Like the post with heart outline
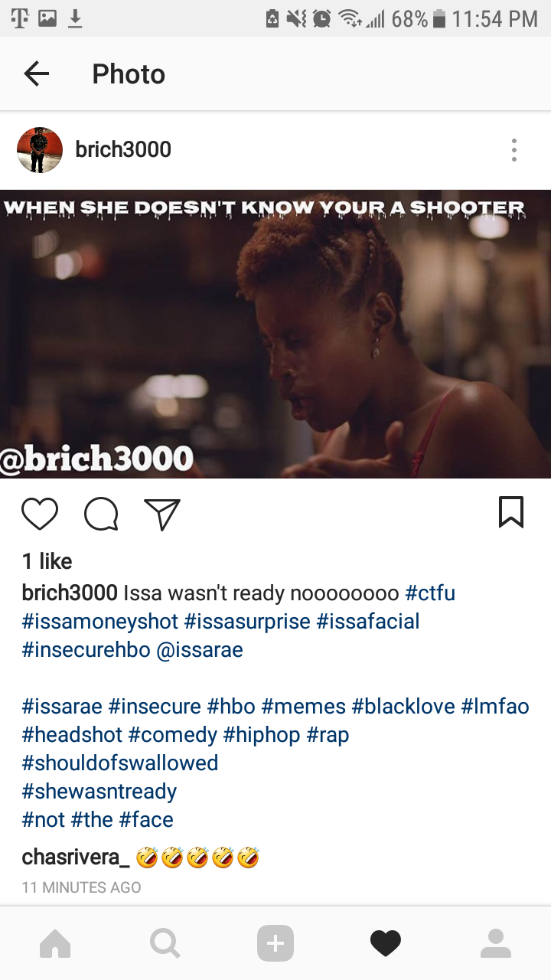Image resolution: width=551 pixels, height=980 pixels. coord(40,514)
